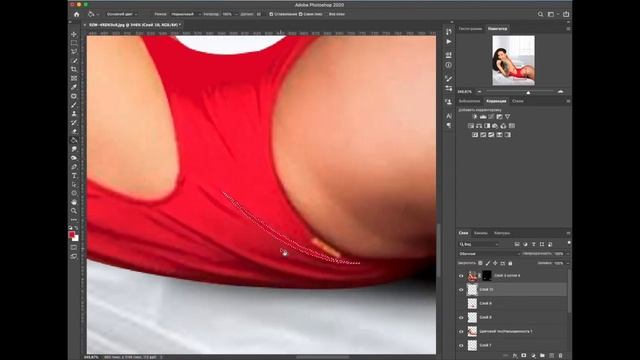Image resolution: width=640 pixels, height=360 pixels.
Task: Swap foreground and background colors
Action: point(76,229)
